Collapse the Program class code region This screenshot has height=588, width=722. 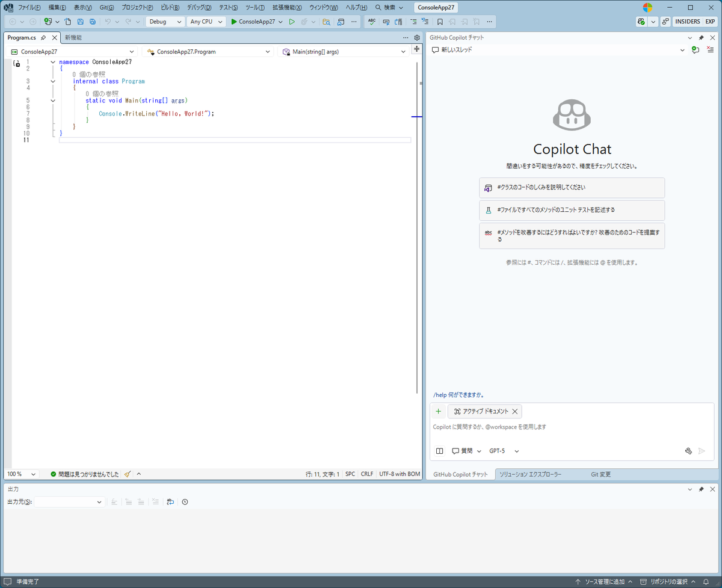coord(52,81)
